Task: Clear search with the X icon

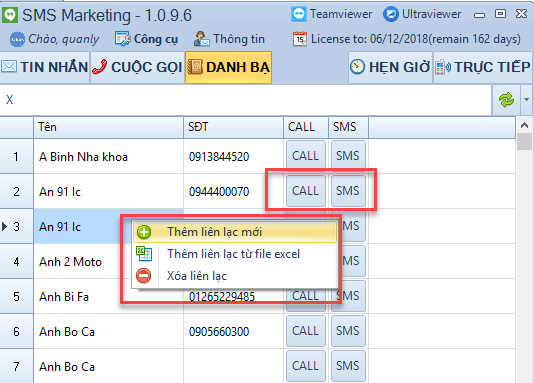Action: click(10, 100)
